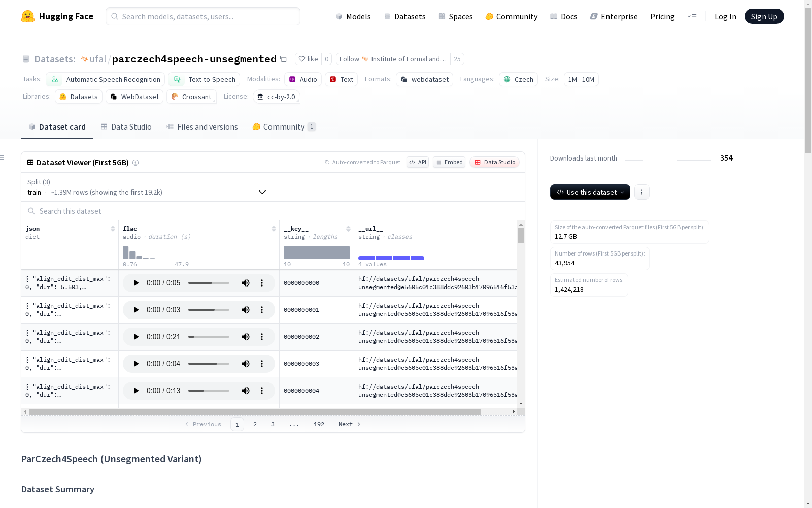Open audio options menu for row 0000000004
The image size is (812, 508).
[x=262, y=391]
